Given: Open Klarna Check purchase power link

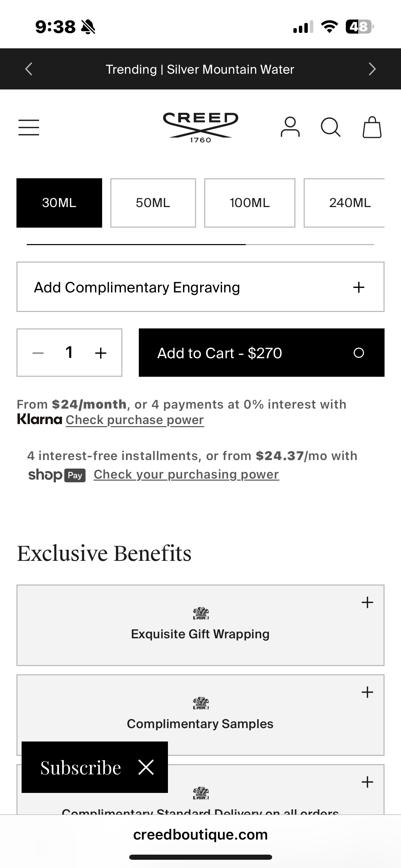Looking at the screenshot, I should pos(135,420).
